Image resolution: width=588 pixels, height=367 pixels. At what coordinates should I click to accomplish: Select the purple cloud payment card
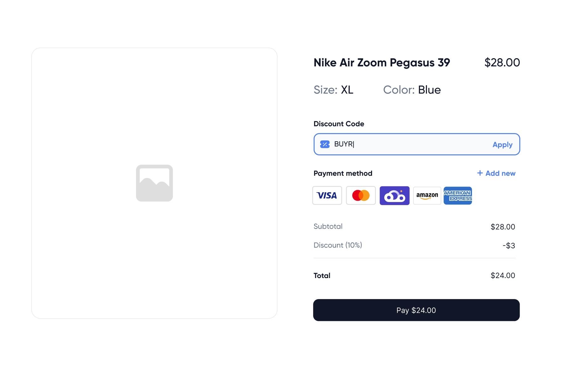point(394,195)
